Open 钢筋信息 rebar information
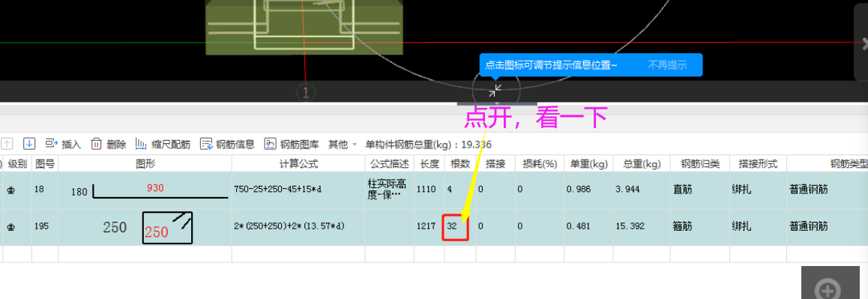This screenshot has height=299, width=868. tap(228, 145)
